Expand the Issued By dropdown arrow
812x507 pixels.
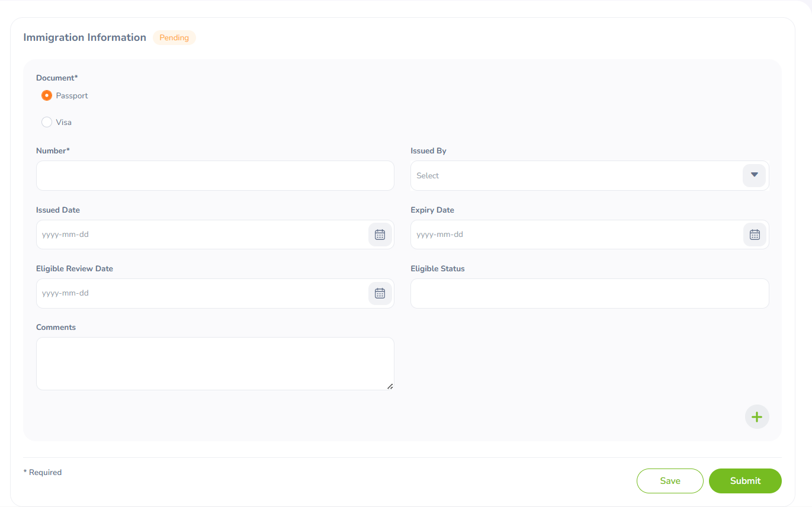point(755,175)
